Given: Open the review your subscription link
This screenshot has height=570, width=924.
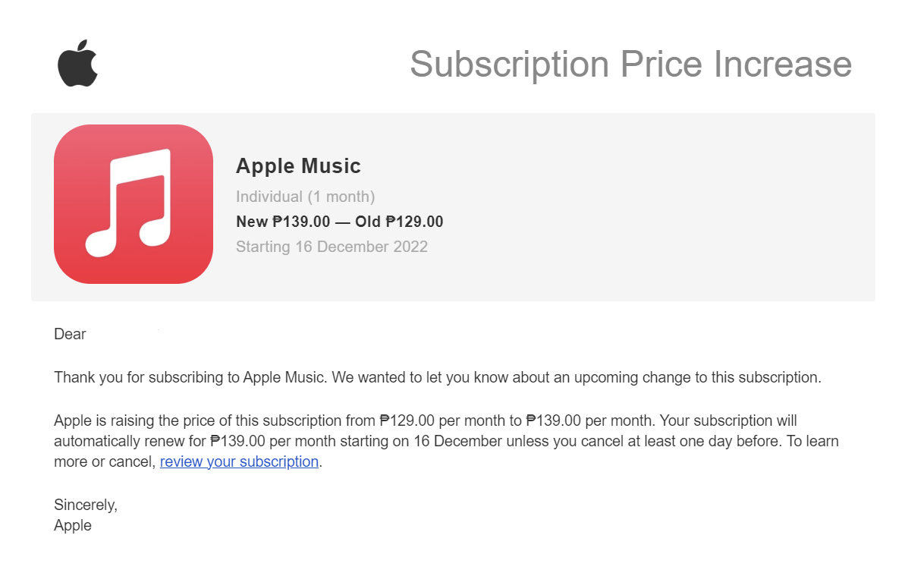Looking at the screenshot, I should [x=239, y=461].
